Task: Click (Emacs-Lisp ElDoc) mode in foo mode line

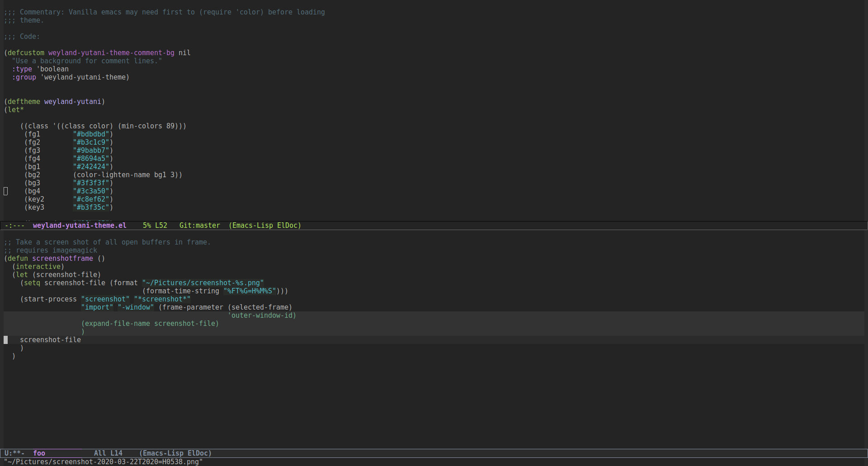Action: pyautogui.click(x=175, y=453)
